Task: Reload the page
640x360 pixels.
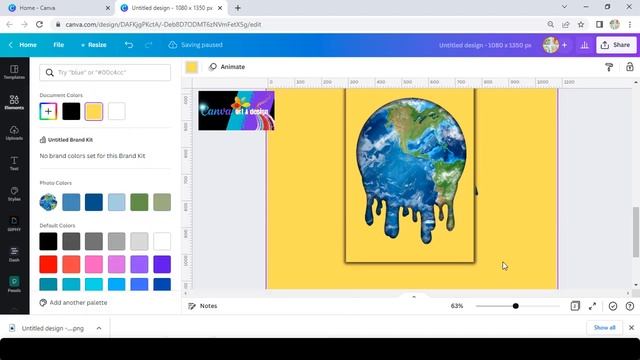Action: point(39,24)
